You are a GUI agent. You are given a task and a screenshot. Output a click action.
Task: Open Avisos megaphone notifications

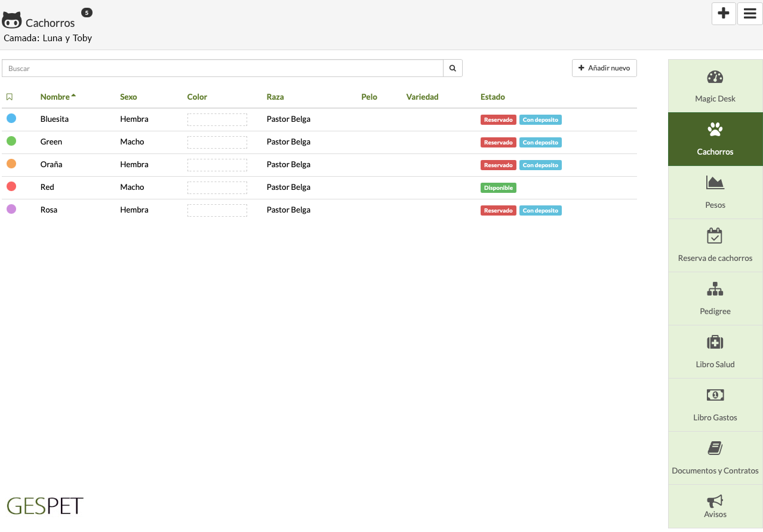(x=715, y=506)
